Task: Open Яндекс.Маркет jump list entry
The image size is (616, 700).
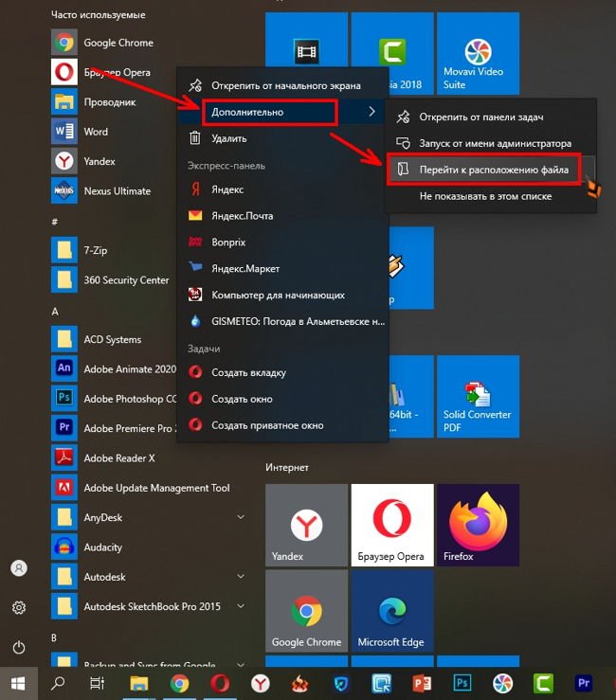Action: (282, 268)
